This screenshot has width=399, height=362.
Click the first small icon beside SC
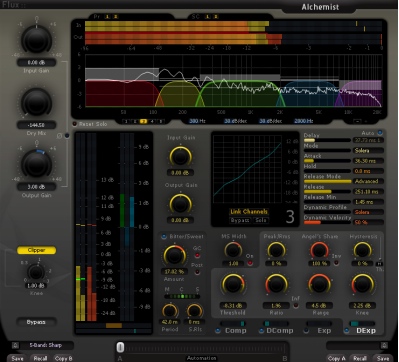[207, 16]
